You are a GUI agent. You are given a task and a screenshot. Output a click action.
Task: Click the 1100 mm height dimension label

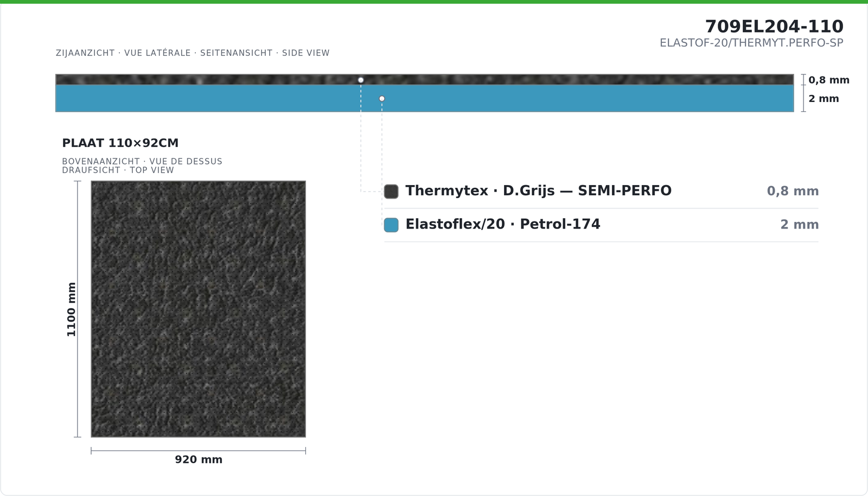pos(71,309)
